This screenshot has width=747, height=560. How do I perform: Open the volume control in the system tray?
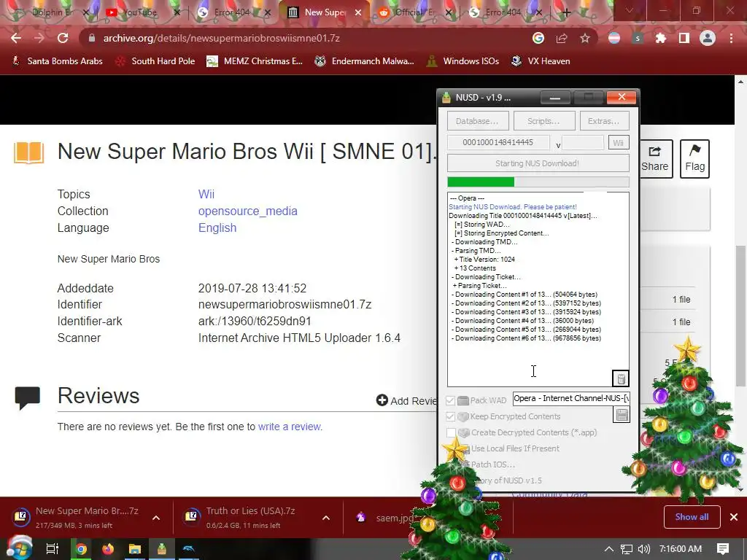(x=643, y=549)
